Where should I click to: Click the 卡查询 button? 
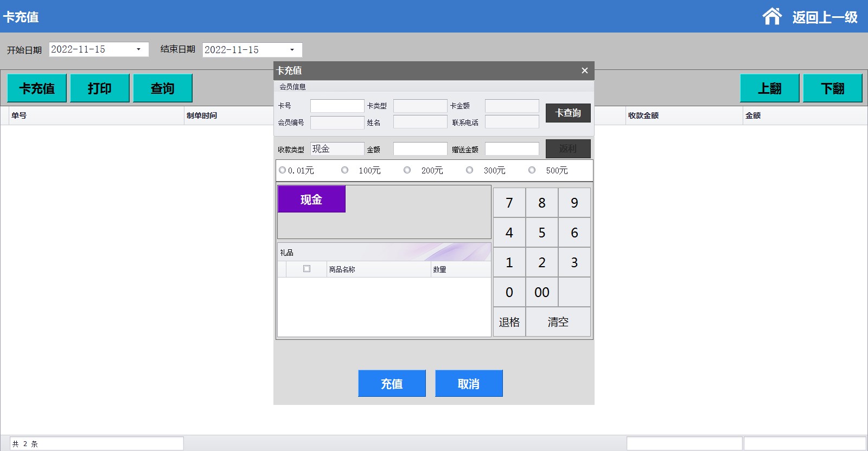[568, 113]
